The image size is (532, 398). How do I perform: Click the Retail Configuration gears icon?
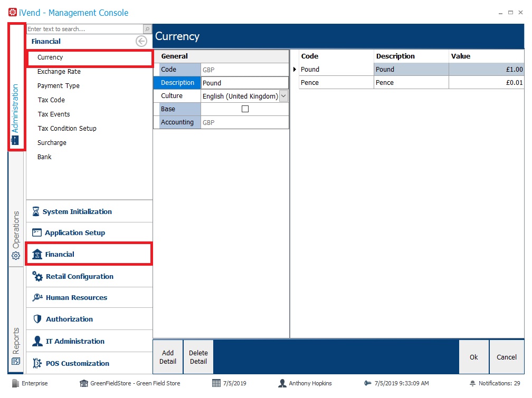click(37, 276)
